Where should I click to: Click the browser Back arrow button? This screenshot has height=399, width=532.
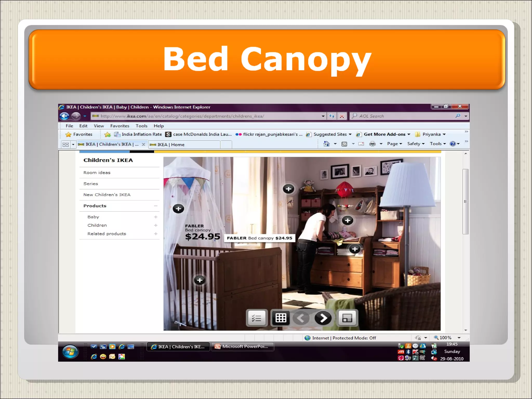(64, 116)
